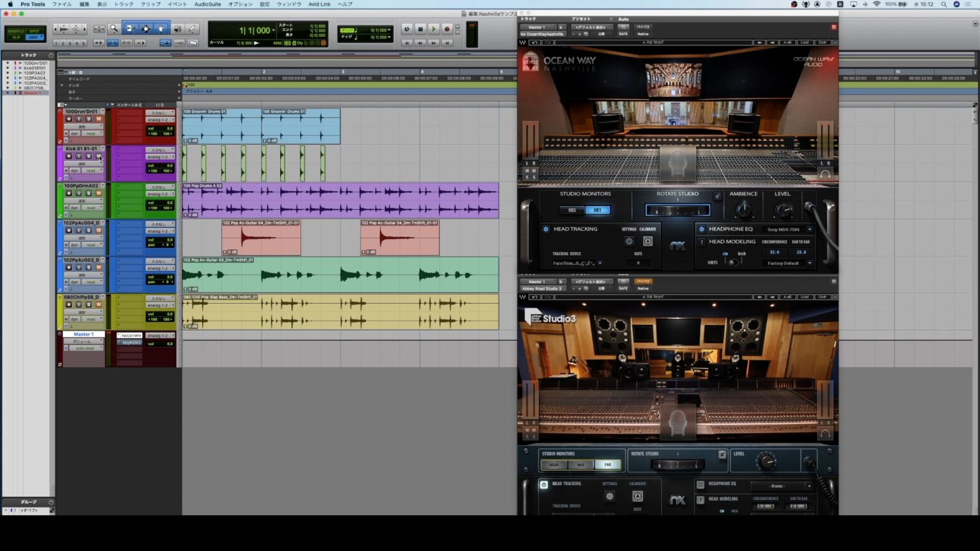Image resolution: width=980 pixels, height=551 pixels.
Task: Open the AudioSuite menu
Action: tap(207, 4)
